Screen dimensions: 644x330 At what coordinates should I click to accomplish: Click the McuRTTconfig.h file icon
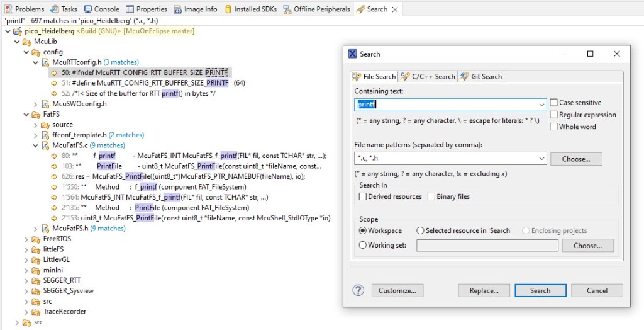click(45, 62)
